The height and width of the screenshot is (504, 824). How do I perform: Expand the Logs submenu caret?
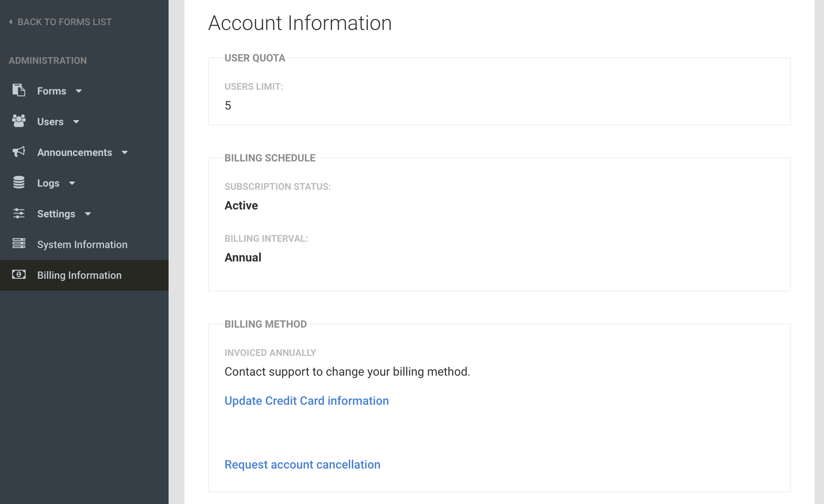72,183
